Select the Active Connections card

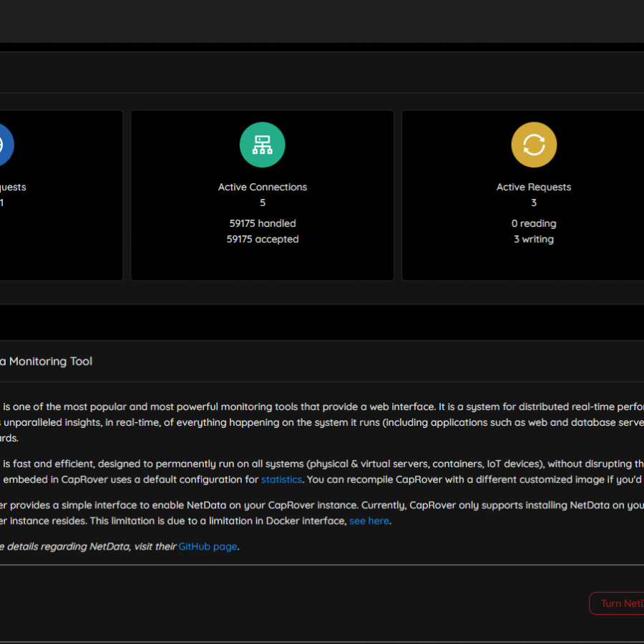262,195
